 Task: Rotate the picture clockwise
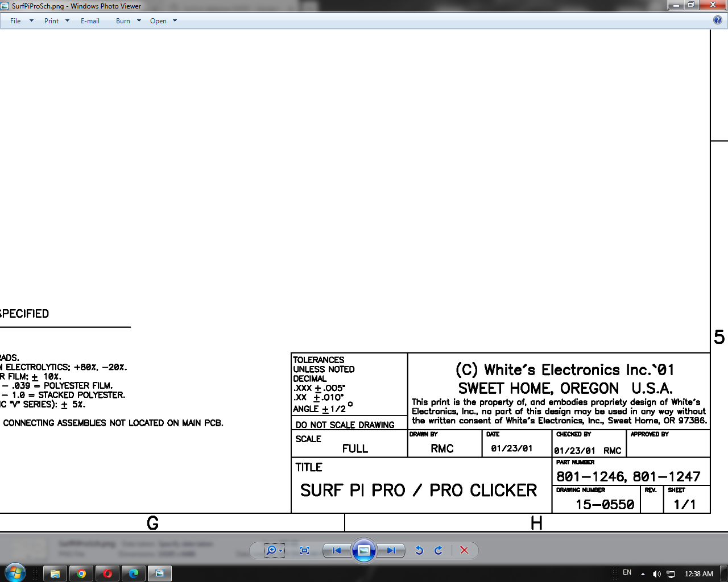[439, 550]
